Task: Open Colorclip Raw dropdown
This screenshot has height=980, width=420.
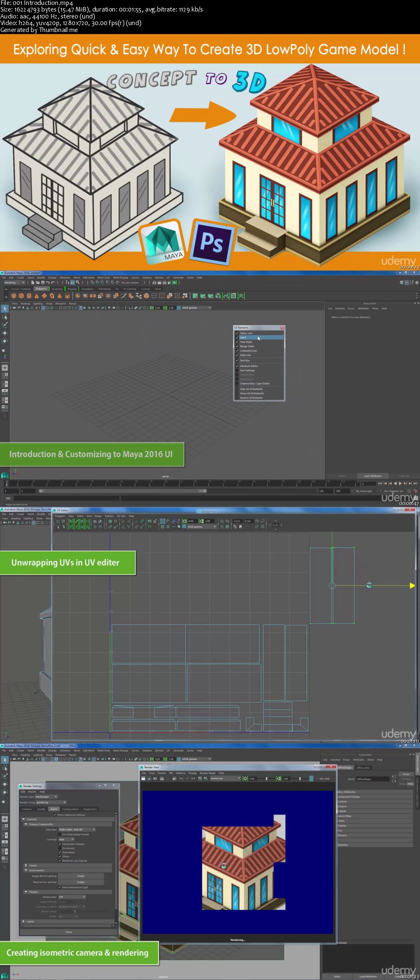Action: pos(66,840)
